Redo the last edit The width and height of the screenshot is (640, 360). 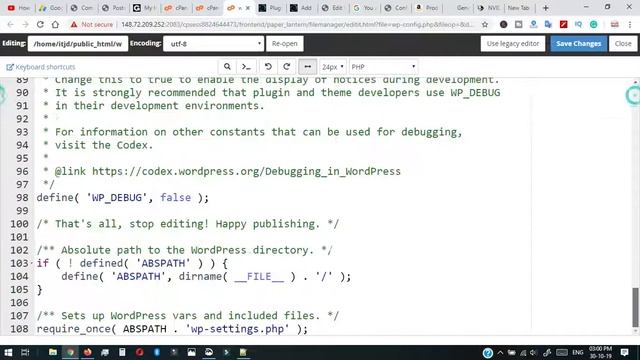tap(287, 67)
